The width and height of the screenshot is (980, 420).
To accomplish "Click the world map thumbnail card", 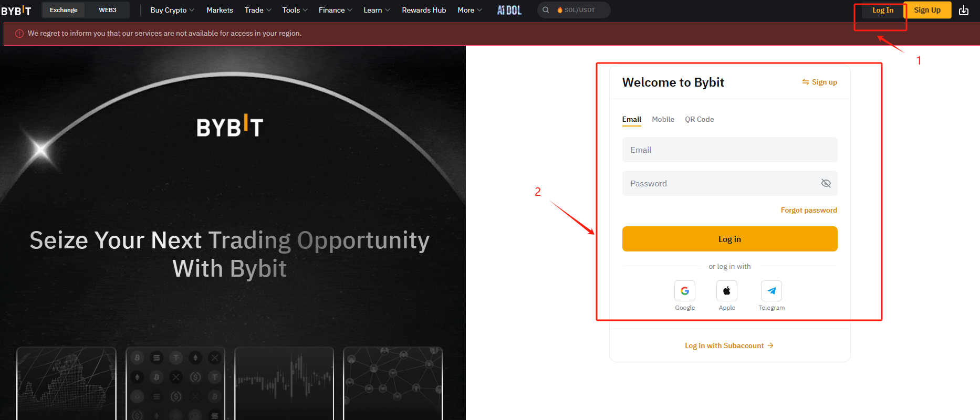I will tap(66, 383).
